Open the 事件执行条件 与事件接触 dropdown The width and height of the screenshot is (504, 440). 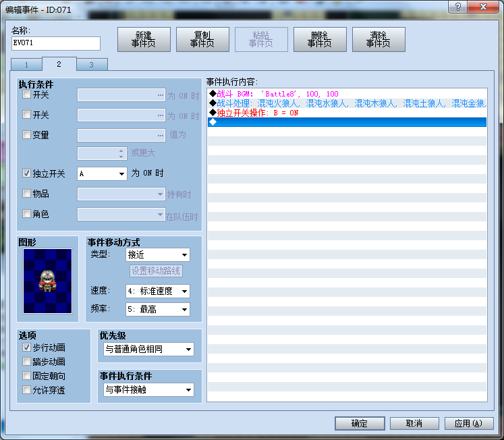148,389
